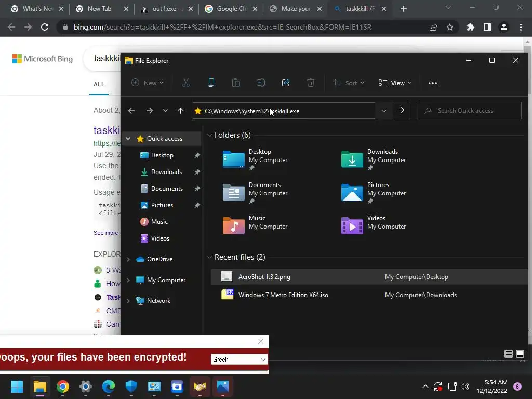The width and height of the screenshot is (532, 399).
Task: Click the Share icon in File Explorer toolbar
Action: click(286, 83)
